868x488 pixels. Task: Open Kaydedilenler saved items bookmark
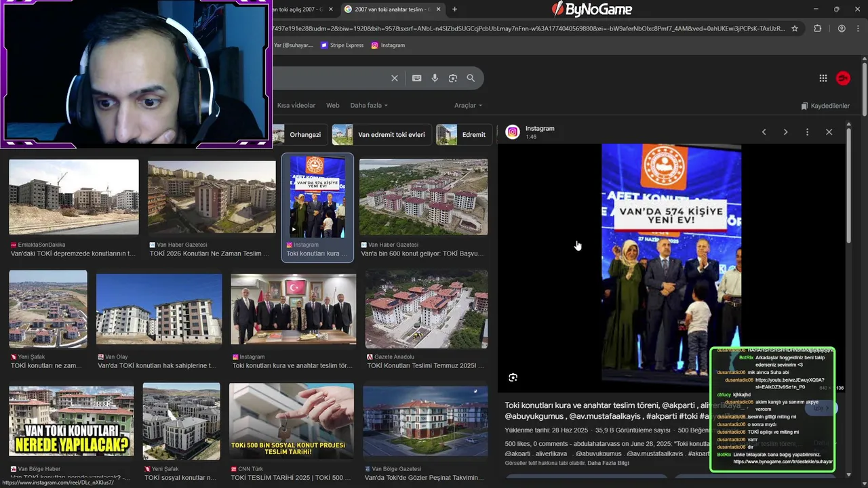coord(825,106)
